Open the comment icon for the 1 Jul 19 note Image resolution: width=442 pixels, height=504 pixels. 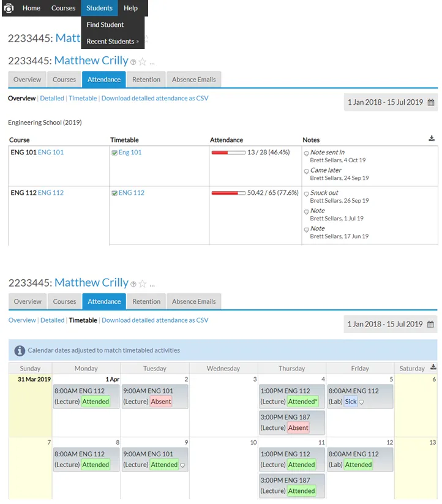click(x=307, y=212)
